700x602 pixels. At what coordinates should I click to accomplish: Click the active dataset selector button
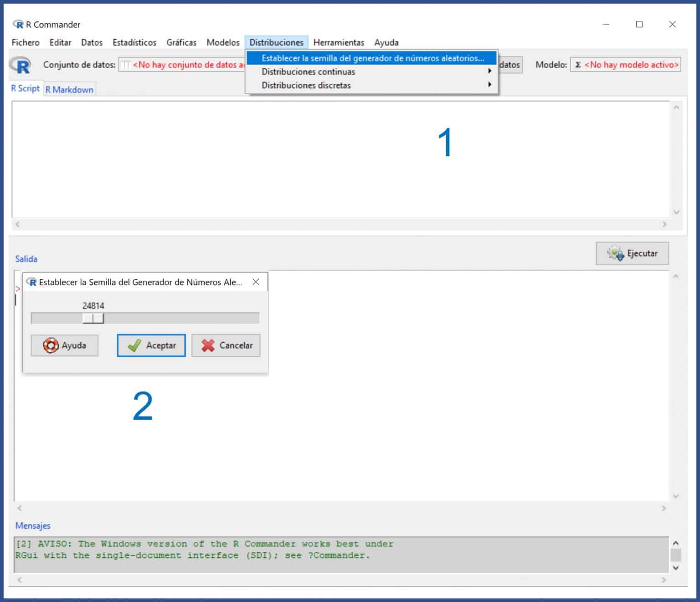coord(182,65)
